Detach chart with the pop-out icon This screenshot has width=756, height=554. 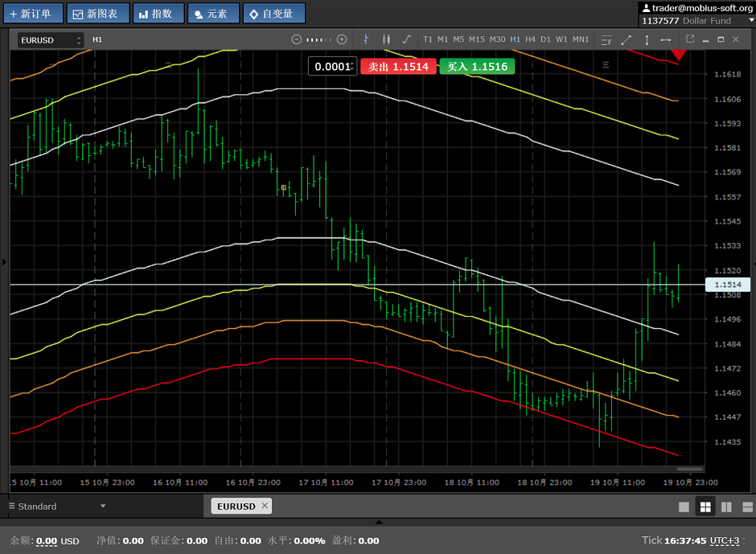pyautogui.click(x=689, y=39)
